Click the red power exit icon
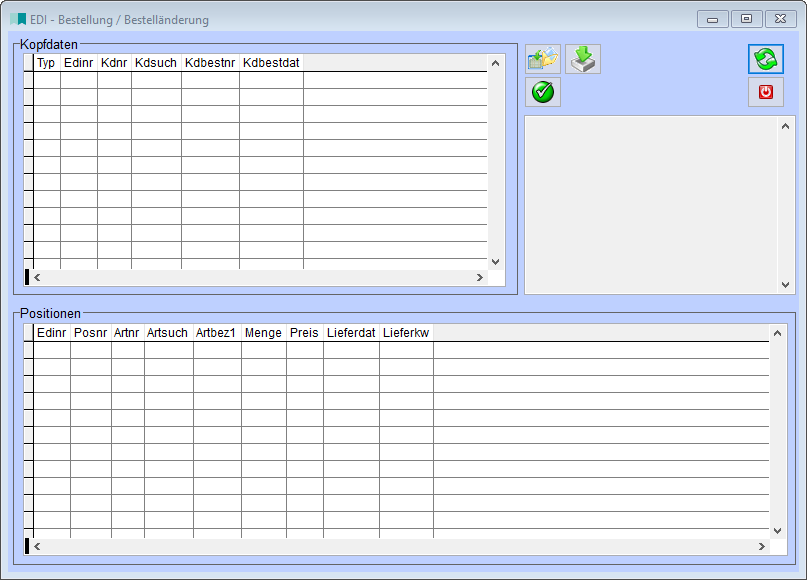807x580 pixels. pyautogui.click(x=766, y=92)
